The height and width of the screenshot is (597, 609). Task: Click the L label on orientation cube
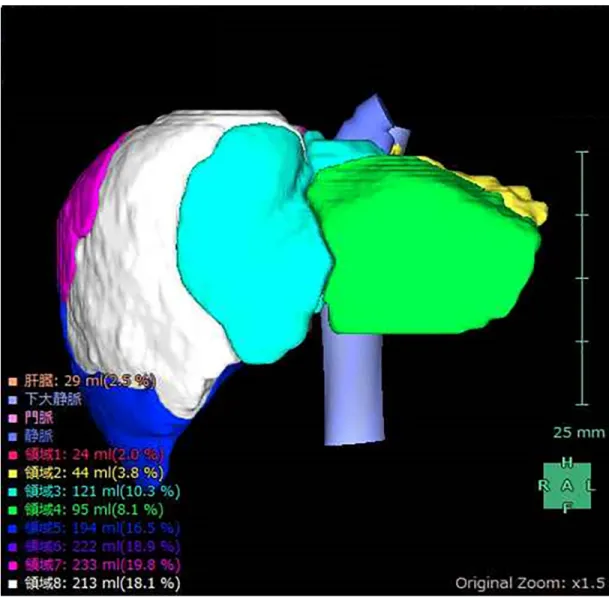(591, 486)
